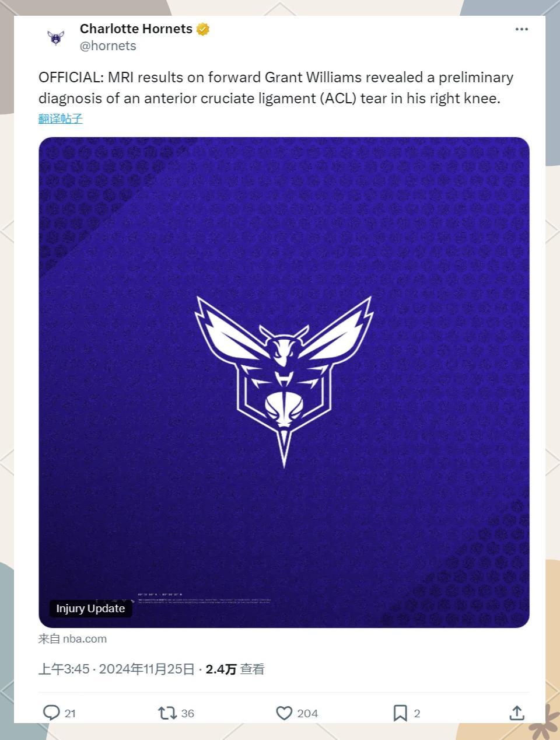Click the 翻译帖子 translate post link
Image resolution: width=560 pixels, height=740 pixels.
61,118
